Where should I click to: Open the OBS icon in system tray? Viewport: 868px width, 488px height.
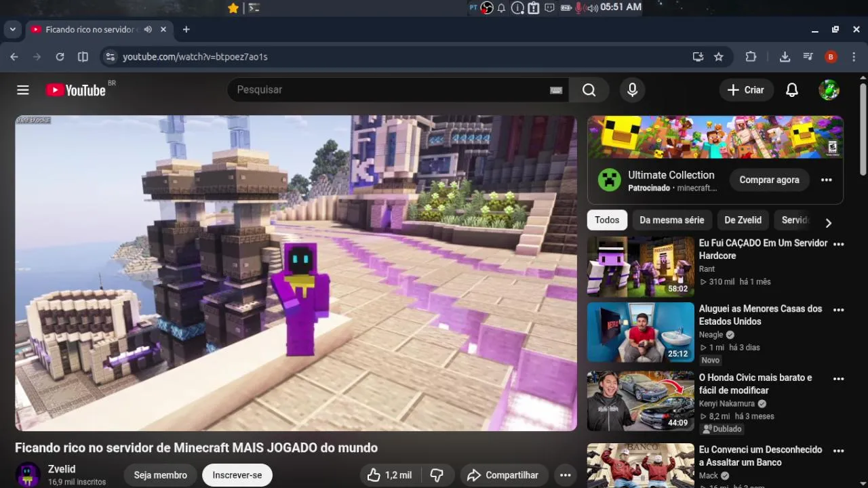tap(487, 7)
